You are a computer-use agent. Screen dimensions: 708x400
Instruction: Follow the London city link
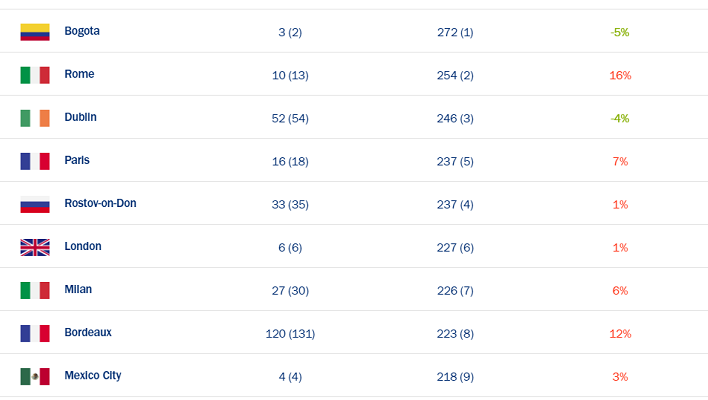pyautogui.click(x=83, y=247)
